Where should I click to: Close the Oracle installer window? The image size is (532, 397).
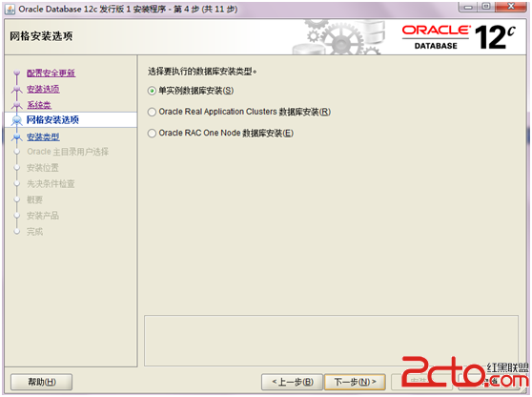[511, 7]
